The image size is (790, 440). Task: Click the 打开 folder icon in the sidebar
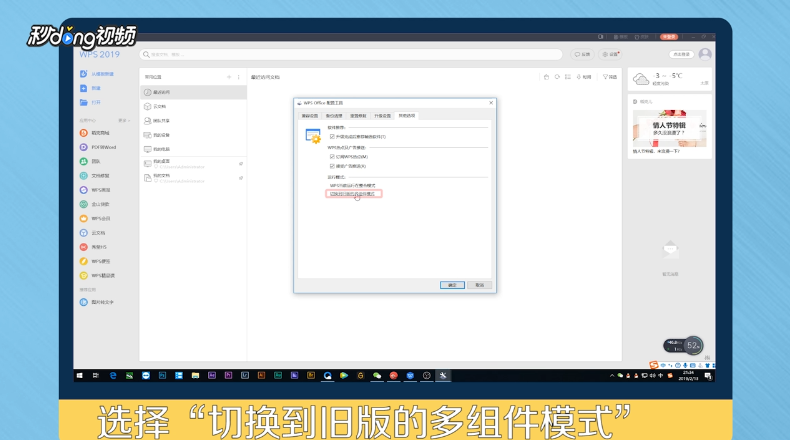pyautogui.click(x=84, y=102)
